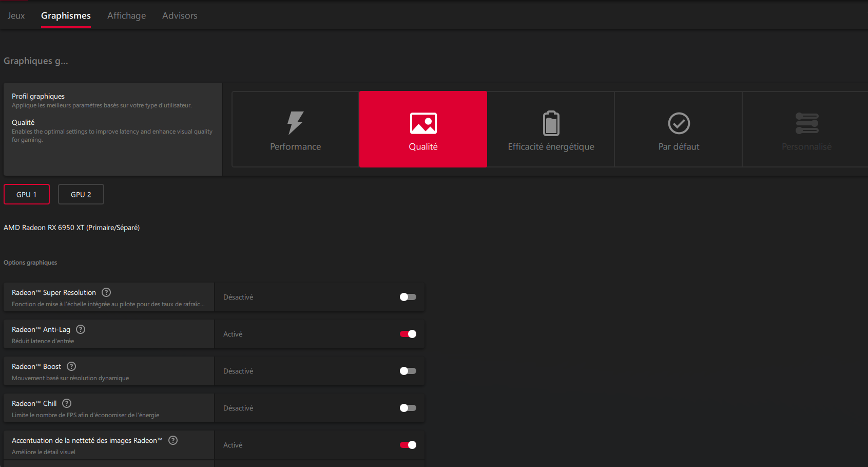This screenshot has height=467, width=868.
Task: Select the GPU 2 button
Action: (x=81, y=194)
